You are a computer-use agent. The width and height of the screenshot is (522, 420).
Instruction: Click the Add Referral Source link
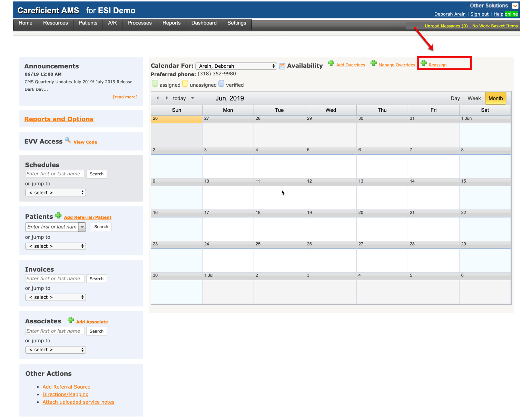pyautogui.click(x=67, y=387)
